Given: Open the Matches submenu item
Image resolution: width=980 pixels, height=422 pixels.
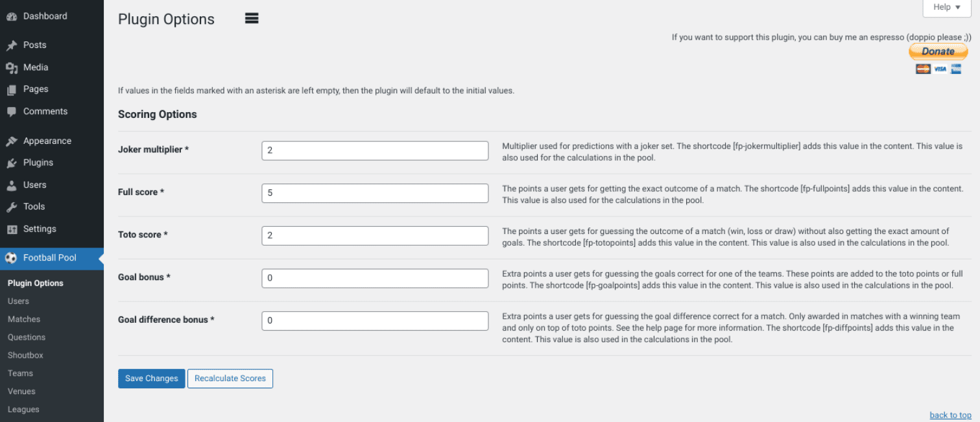Looking at the screenshot, I should point(23,319).
